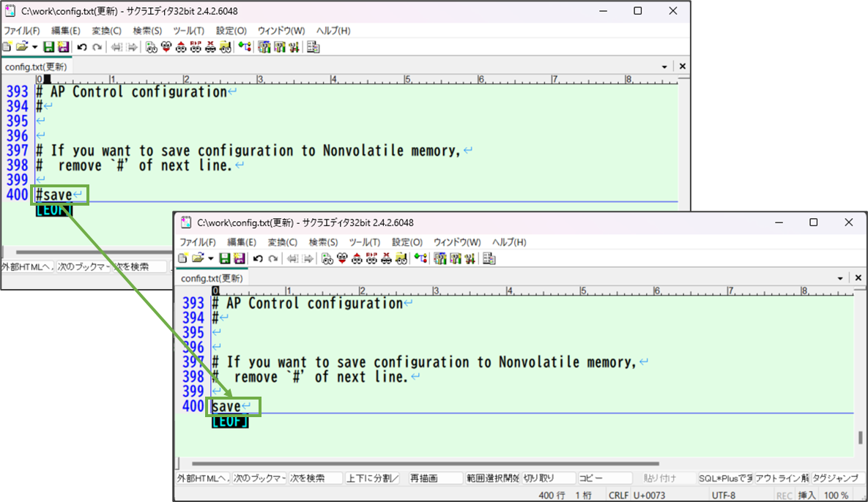Open Common settings icon in front window

click(x=455, y=258)
